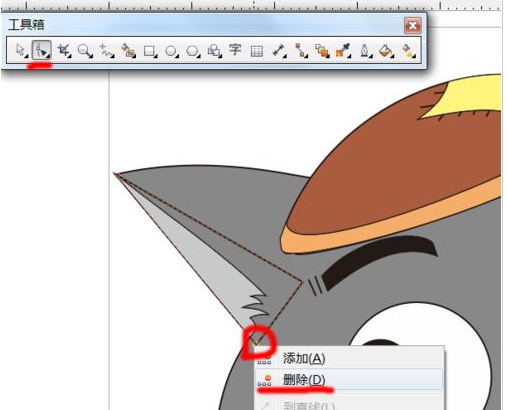The width and height of the screenshot is (507, 410).
Task: Open the Fill bucket tool flyout
Action: pos(386,51)
